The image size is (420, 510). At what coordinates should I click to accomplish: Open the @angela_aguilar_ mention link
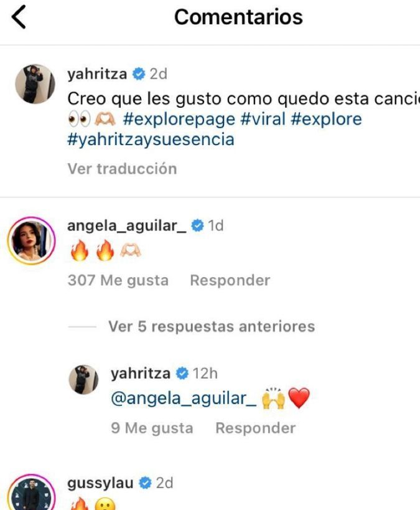(x=184, y=399)
